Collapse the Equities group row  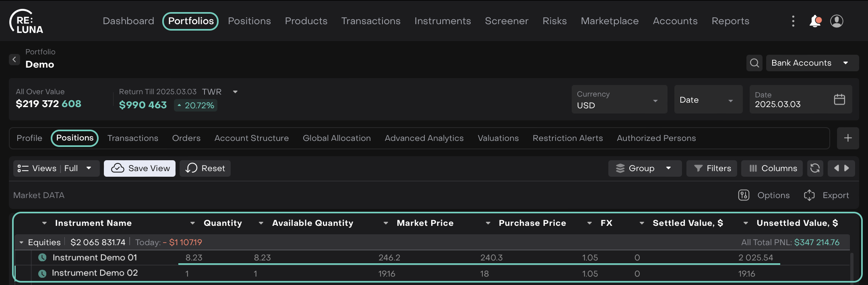click(x=21, y=242)
